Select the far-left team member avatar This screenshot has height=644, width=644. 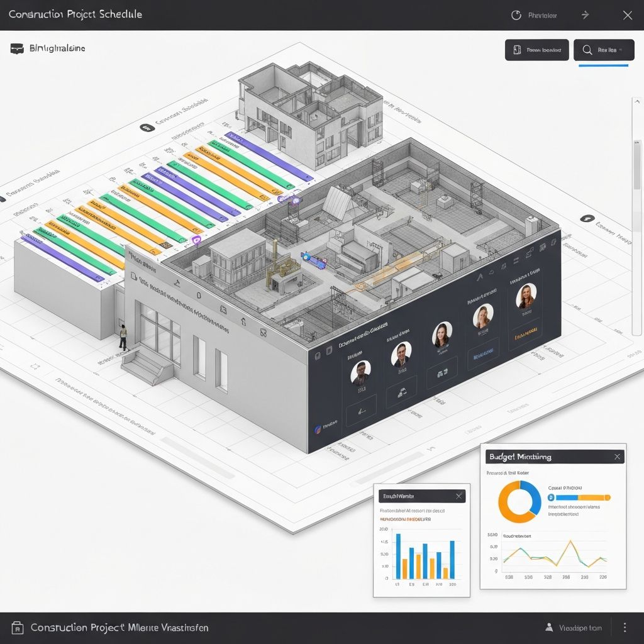pyautogui.click(x=360, y=372)
